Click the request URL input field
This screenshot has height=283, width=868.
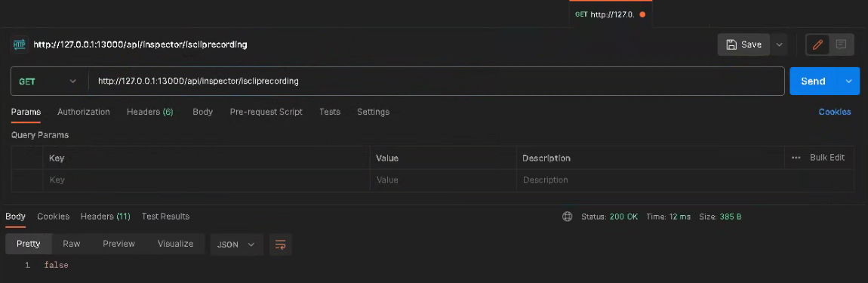436,82
